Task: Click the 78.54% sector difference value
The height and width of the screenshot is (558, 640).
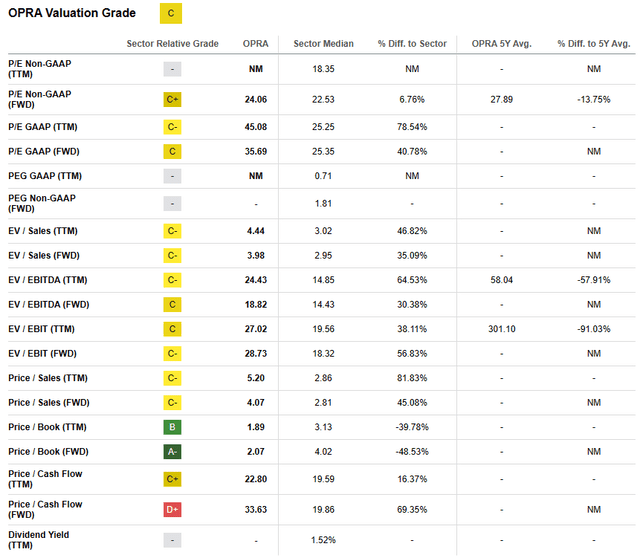Action: point(412,127)
